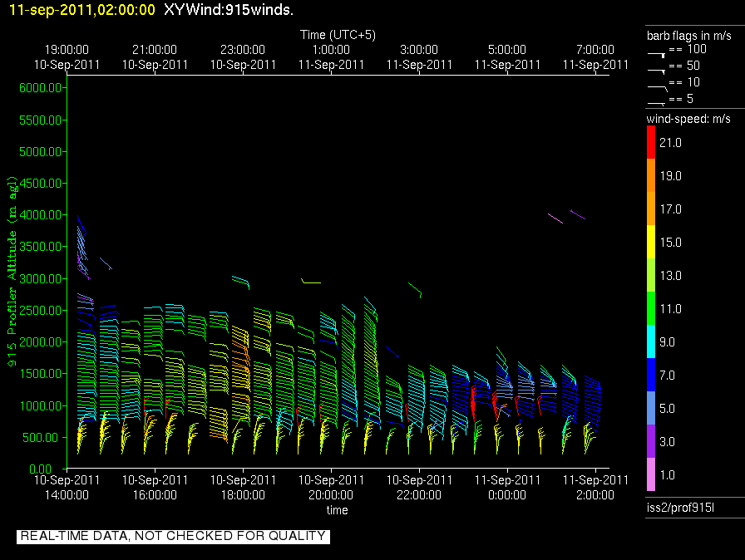
Task: Click the bottom axis '10-Sep-2011 20:00:00' label
Action: click(331, 488)
